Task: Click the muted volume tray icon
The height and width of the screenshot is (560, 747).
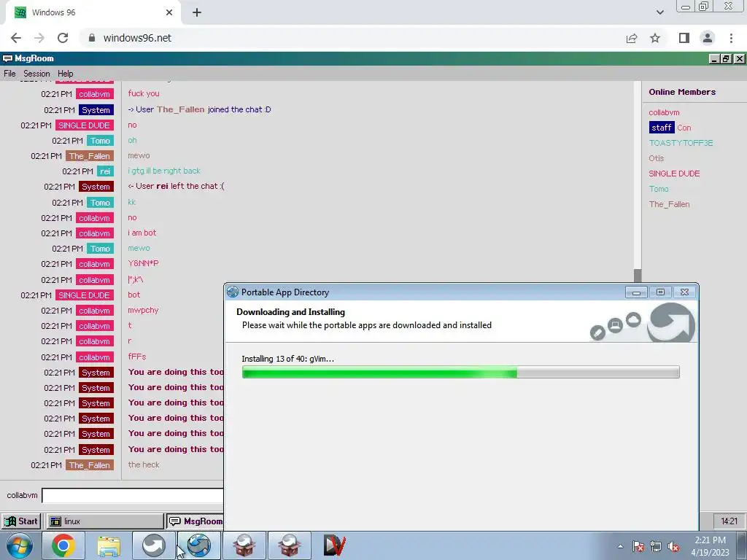Action: [x=673, y=546]
